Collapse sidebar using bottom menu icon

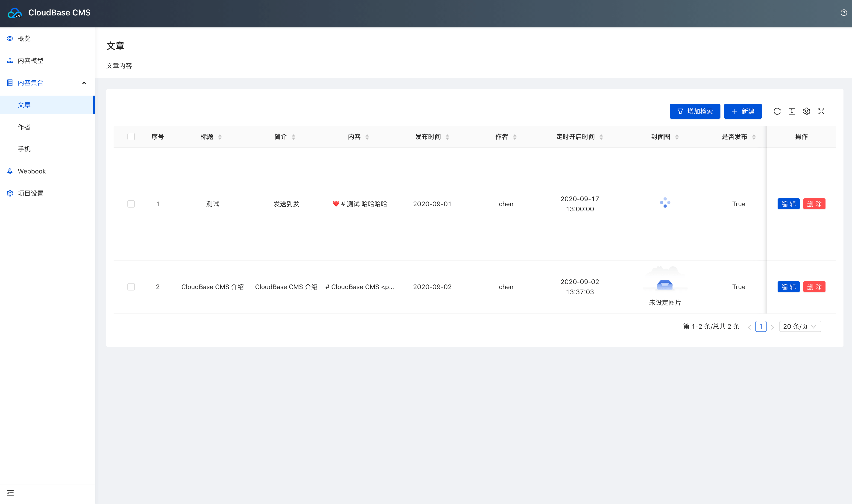click(11, 493)
